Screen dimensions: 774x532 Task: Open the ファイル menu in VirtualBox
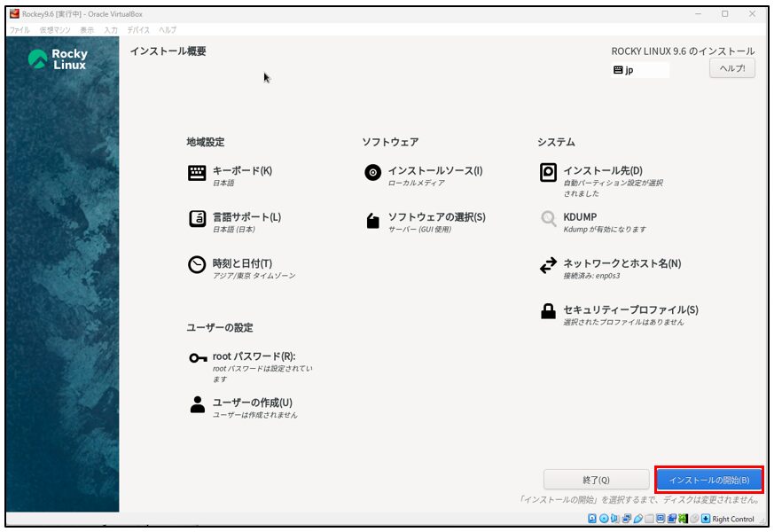pyautogui.click(x=19, y=30)
